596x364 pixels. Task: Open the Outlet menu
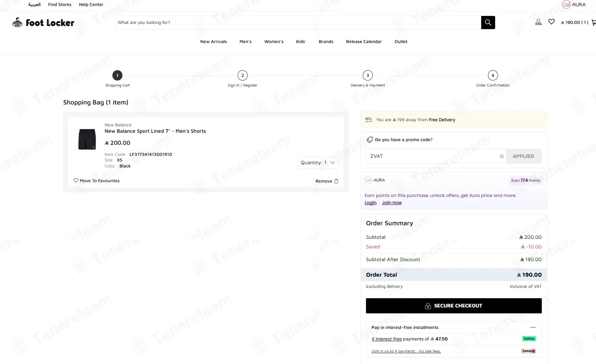click(x=401, y=41)
